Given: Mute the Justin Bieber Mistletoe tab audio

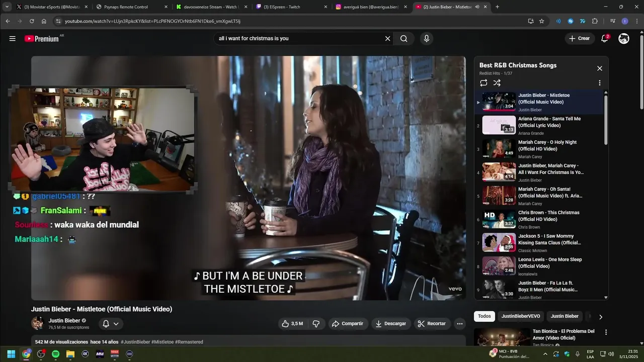Looking at the screenshot, I should point(477,7).
